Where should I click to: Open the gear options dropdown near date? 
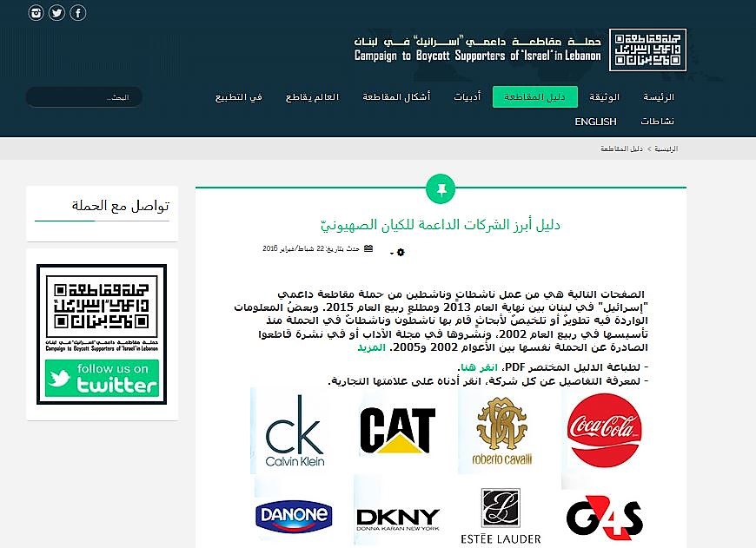click(x=398, y=252)
